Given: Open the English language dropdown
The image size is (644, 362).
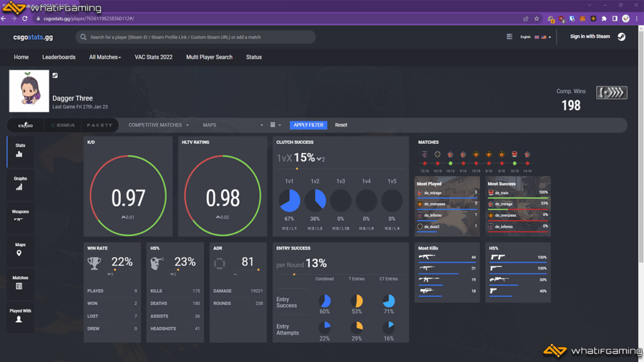Looking at the screenshot, I should (536, 37).
